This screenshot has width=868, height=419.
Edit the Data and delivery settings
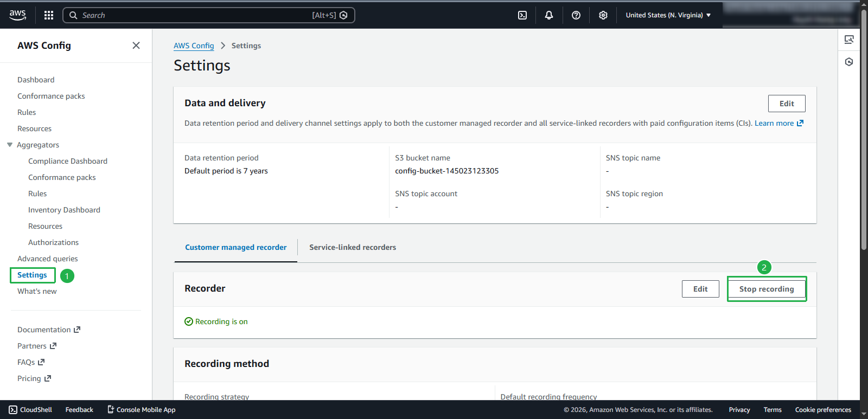[786, 104]
